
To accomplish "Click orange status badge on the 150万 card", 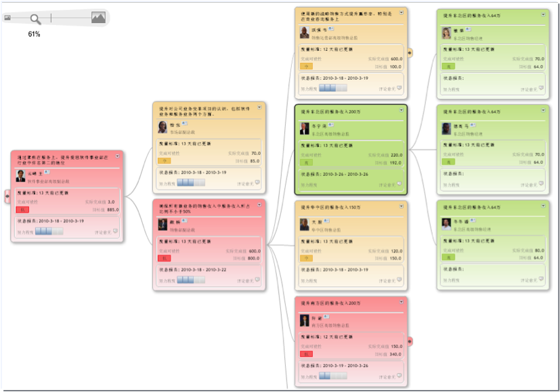I will [306, 258].
